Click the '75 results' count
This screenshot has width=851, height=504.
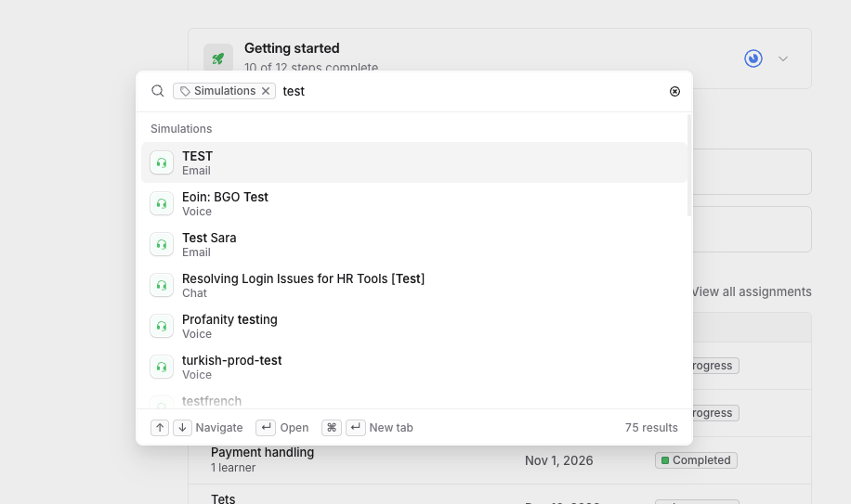point(651,428)
